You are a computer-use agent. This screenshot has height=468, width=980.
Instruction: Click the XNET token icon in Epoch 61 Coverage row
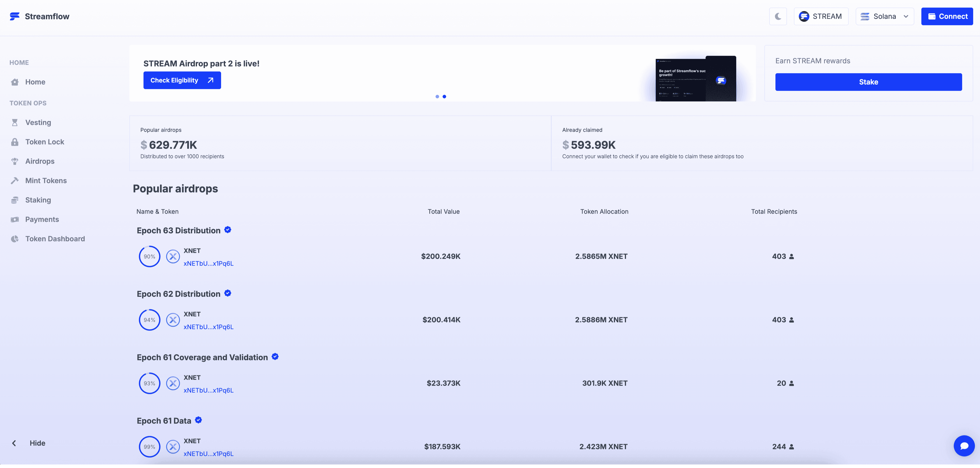click(x=173, y=383)
